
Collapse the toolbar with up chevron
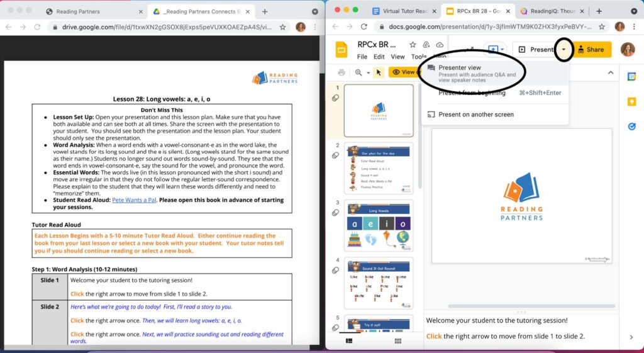pos(611,72)
